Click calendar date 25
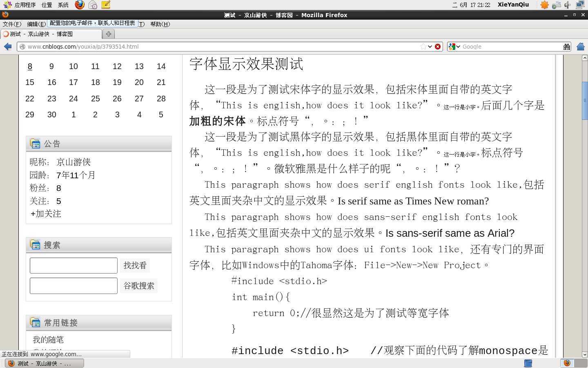588x368 pixels. point(96,99)
